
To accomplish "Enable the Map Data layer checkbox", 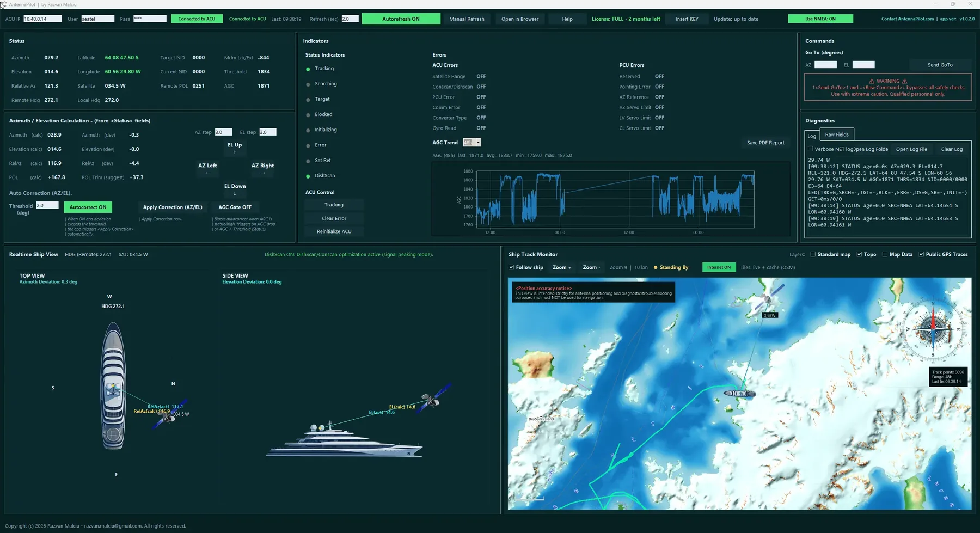I will (885, 254).
